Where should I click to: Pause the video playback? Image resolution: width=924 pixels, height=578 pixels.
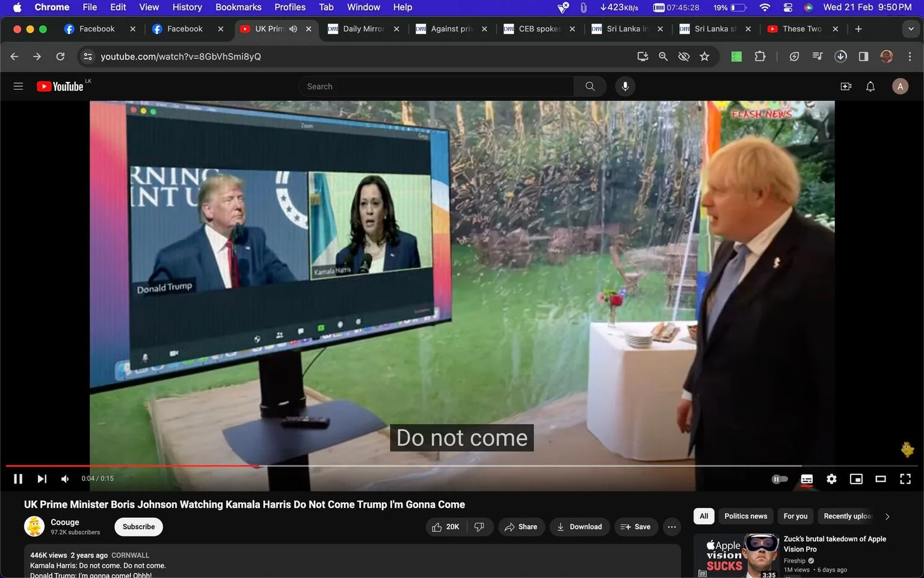18,479
